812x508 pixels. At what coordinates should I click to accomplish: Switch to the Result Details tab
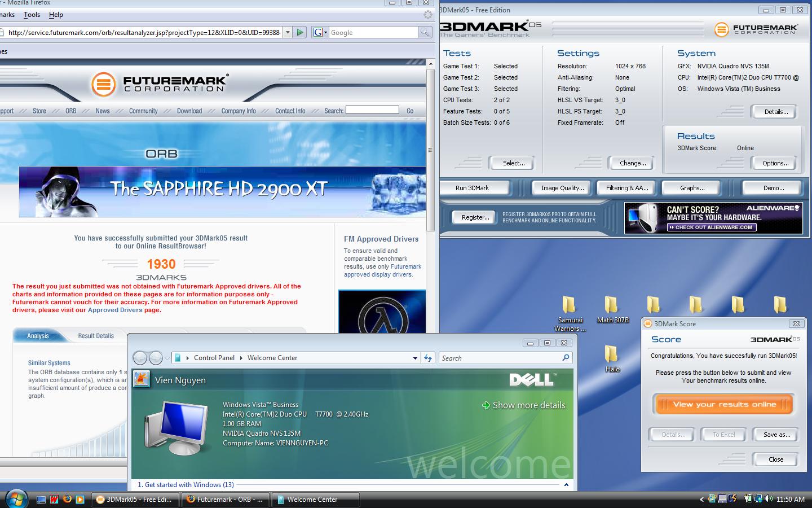click(x=96, y=336)
